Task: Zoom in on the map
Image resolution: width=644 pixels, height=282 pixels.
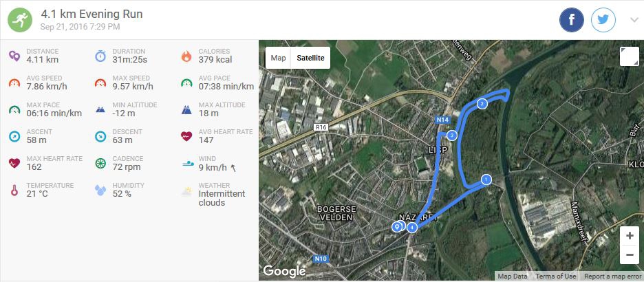Action: click(x=630, y=235)
